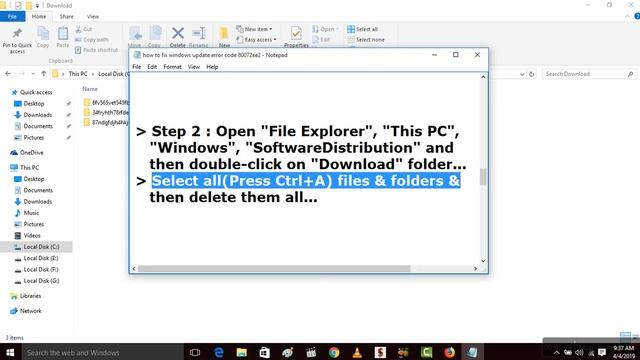The image size is (640, 360).
Task: Click the Explorer Back arrow
Action: [8, 74]
